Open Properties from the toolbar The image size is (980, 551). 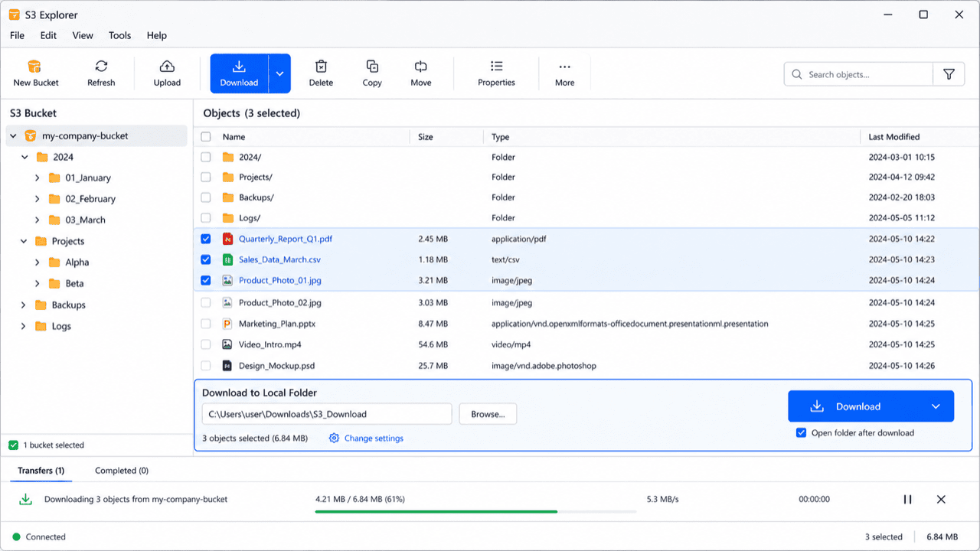496,73
